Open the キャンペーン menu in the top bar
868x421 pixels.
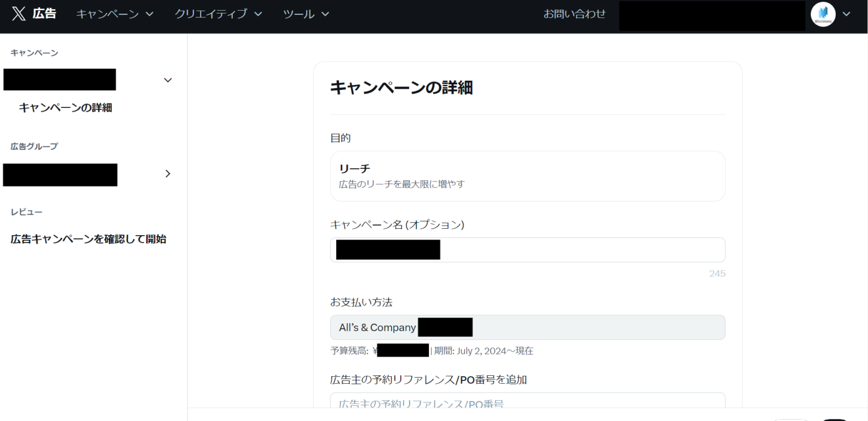pyautogui.click(x=115, y=14)
